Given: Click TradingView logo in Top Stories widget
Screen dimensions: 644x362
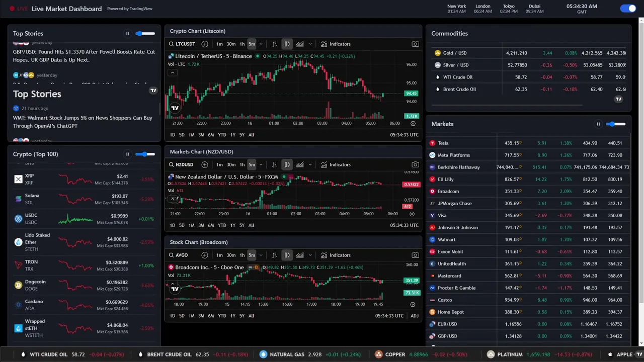Looking at the screenshot, I should coord(153,90).
